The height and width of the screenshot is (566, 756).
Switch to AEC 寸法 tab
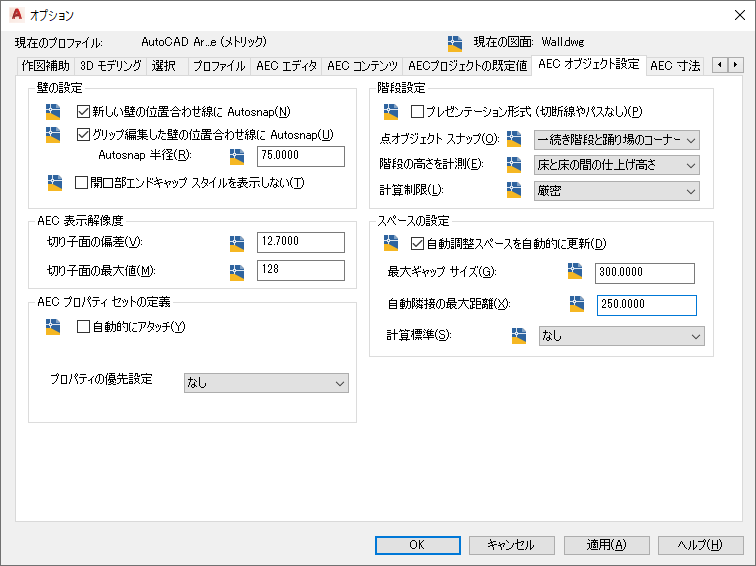[675, 66]
